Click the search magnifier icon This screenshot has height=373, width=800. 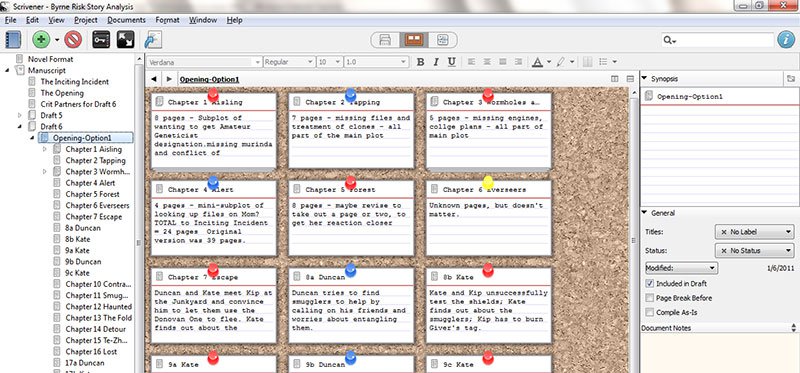tap(668, 40)
